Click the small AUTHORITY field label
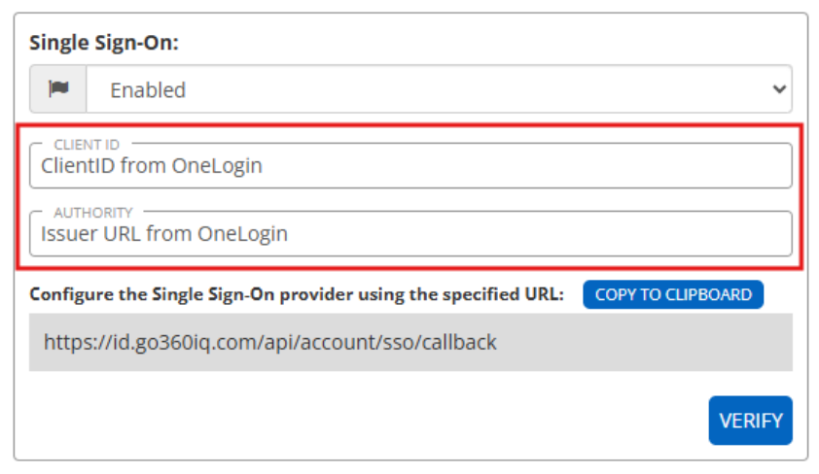 [93, 213]
